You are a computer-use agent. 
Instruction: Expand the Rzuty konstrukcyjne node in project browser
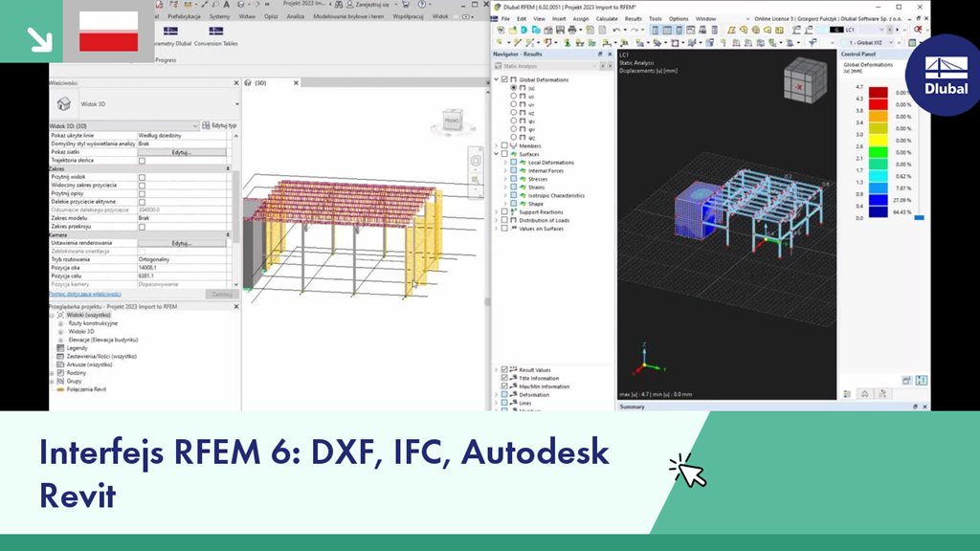(x=60, y=323)
